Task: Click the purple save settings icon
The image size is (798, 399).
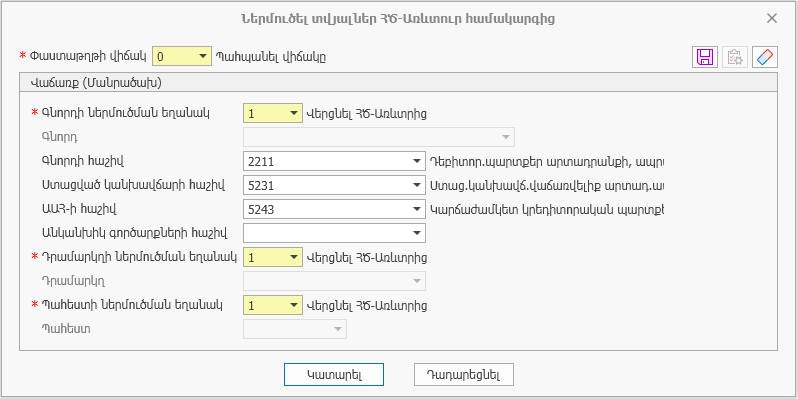Action: coord(704,57)
